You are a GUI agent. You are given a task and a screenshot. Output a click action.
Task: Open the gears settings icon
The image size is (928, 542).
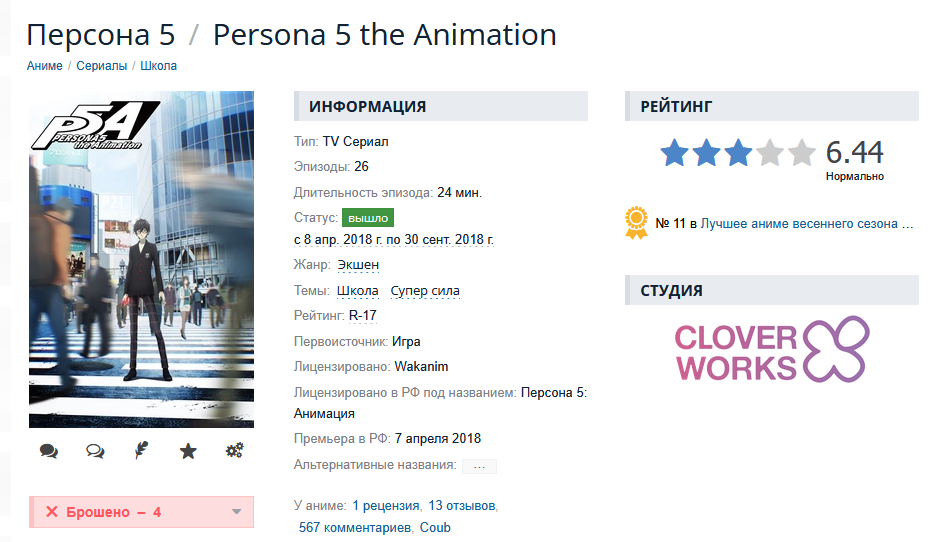(235, 451)
